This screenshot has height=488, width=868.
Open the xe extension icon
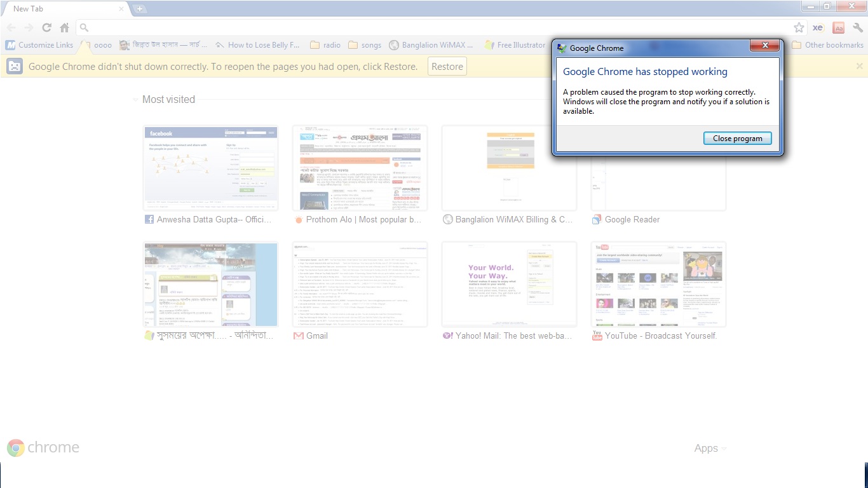coord(818,27)
